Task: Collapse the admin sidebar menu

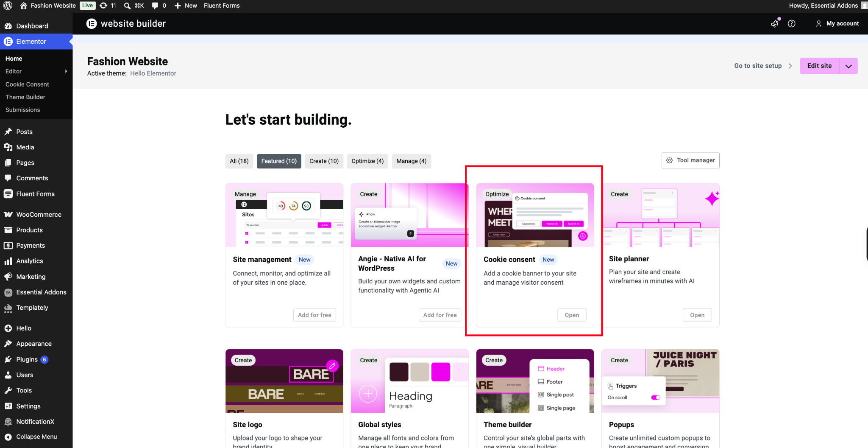Action: click(x=36, y=437)
